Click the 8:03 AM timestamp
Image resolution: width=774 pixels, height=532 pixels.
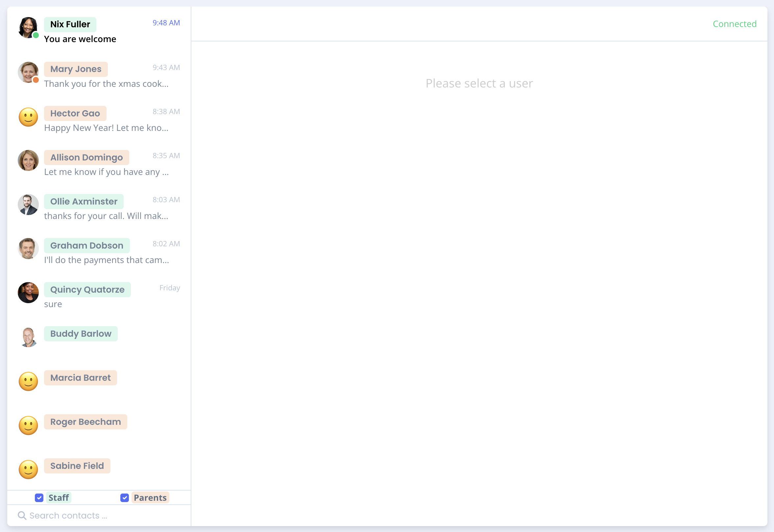(x=166, y=200)
